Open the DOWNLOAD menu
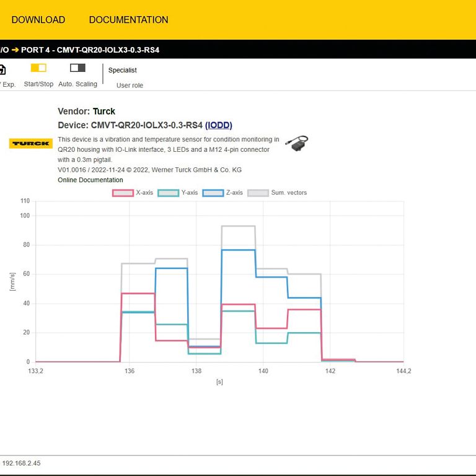This screenshot has width=476, height=476. 38,20
